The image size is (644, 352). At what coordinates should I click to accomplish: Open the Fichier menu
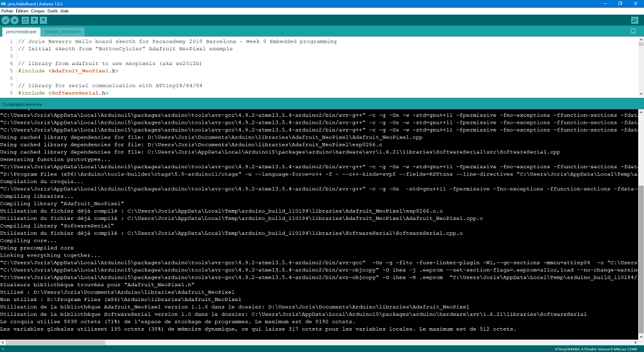click(7, 11)
